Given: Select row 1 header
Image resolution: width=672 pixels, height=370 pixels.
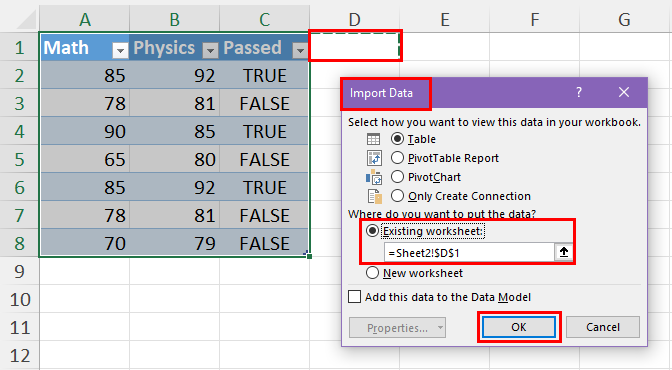Looking at the screenshot, I should coord(19,47).
